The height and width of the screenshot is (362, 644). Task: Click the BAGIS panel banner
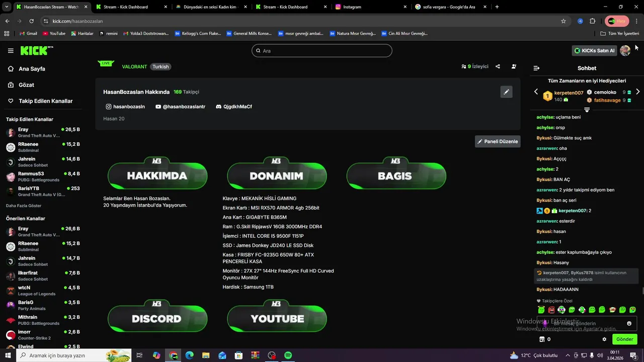[395, 174]
